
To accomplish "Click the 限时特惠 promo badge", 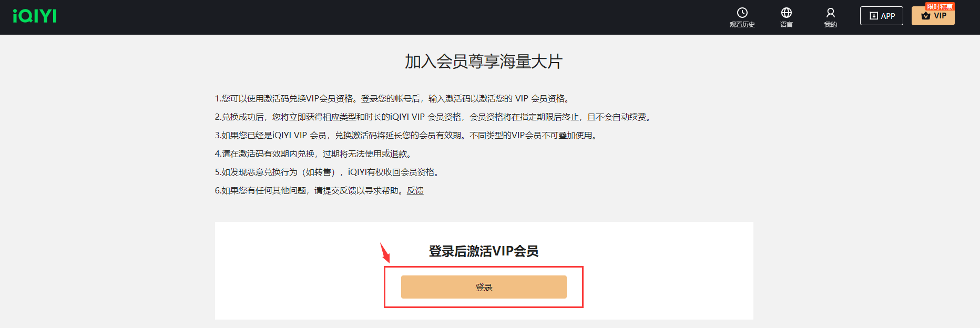I will pos(940,6).
